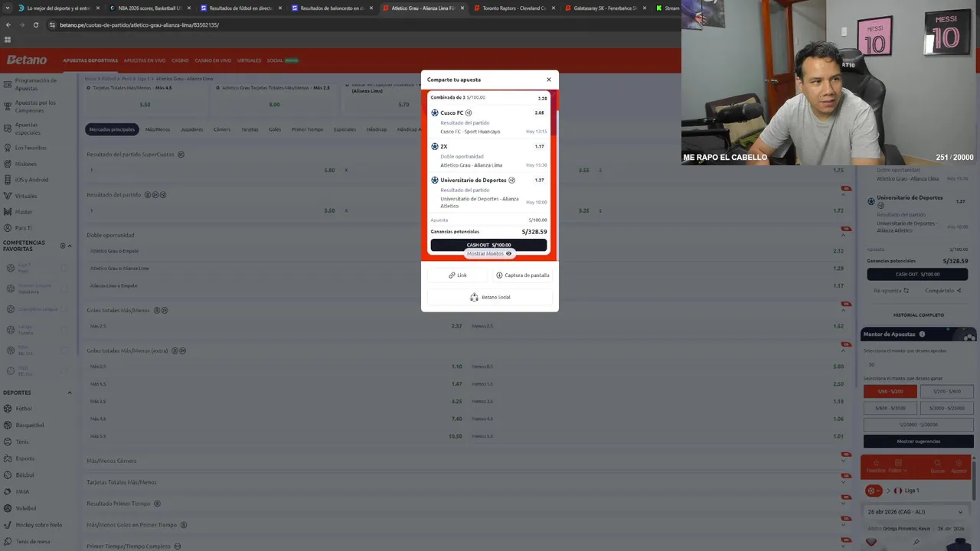Switch to Más/Menos tab
980x551 pixels.
(158, 129)
